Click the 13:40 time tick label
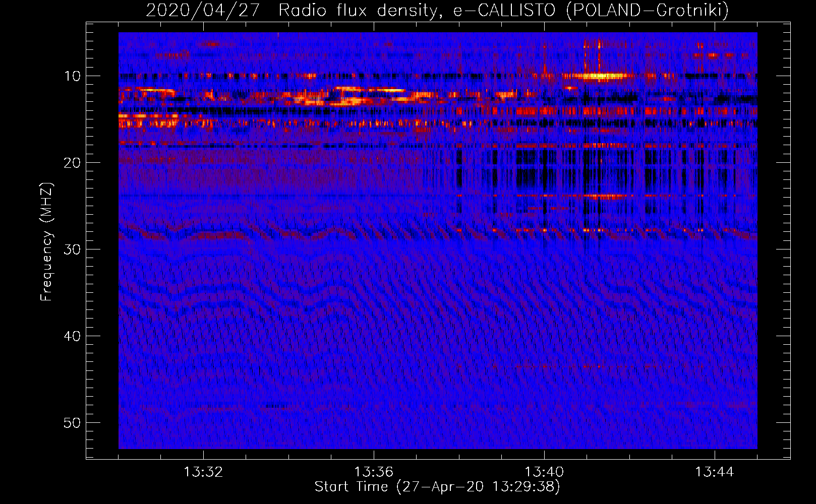Screen dimensions: 816x504 click(x=544, y=472)
